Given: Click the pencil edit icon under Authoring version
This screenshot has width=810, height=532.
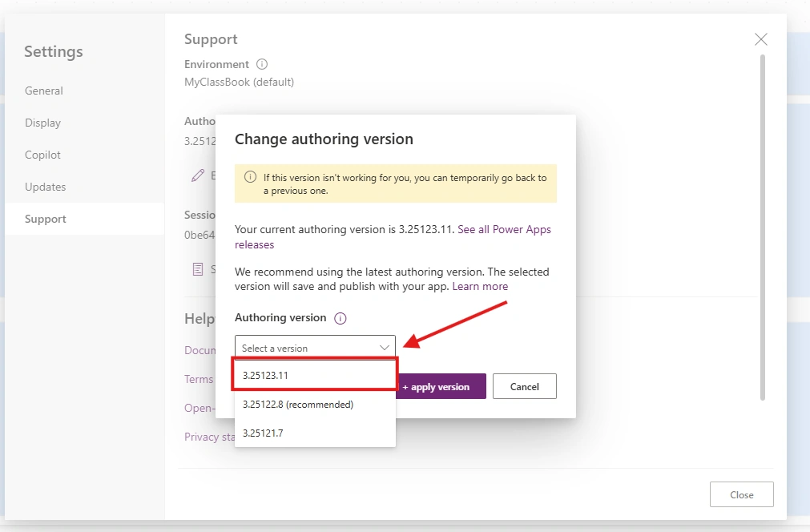Looking at the screenshot, I should (197, 175).
